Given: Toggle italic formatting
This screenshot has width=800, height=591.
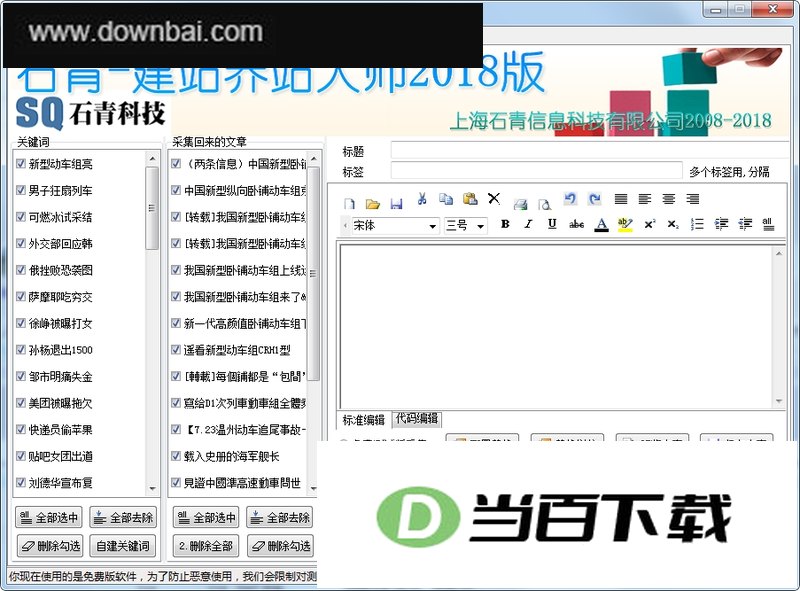Looking at the screenshot, I should (529, 224).
